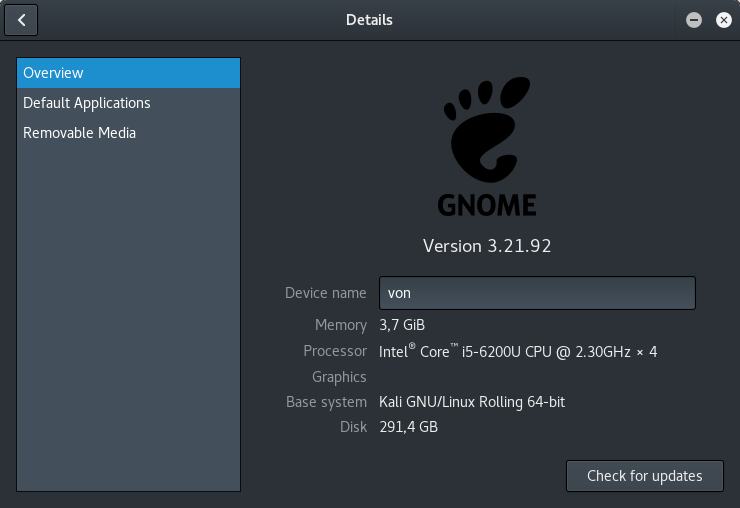The width and height of the screenshot is (740, 508).
Task: Click the Base system label
Action: (326, 402)
